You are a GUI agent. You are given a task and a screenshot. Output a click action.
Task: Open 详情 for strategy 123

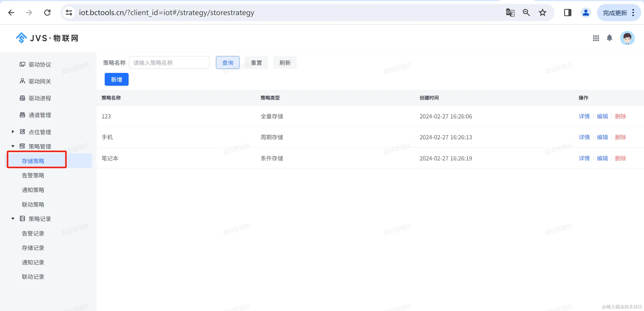tap(584, 116)
